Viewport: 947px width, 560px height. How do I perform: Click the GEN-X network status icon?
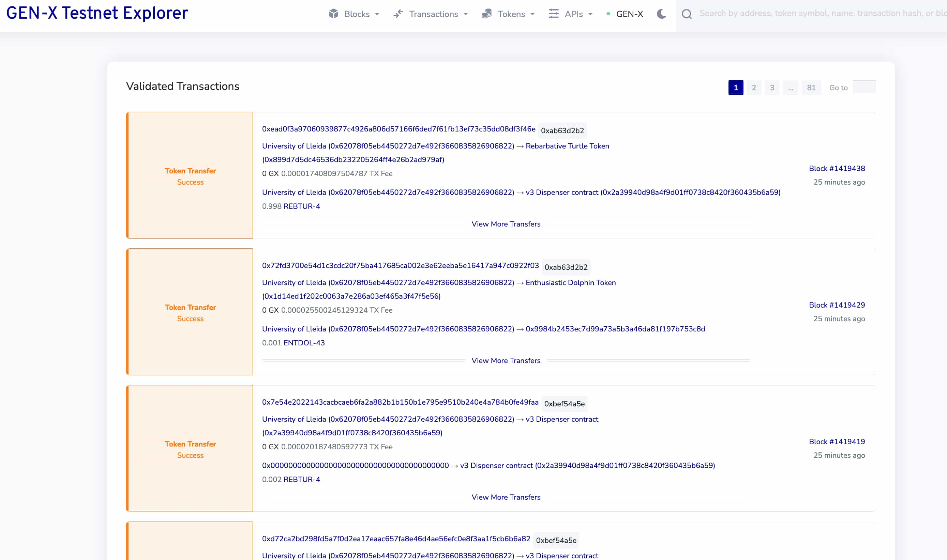(x=607, y=14)
